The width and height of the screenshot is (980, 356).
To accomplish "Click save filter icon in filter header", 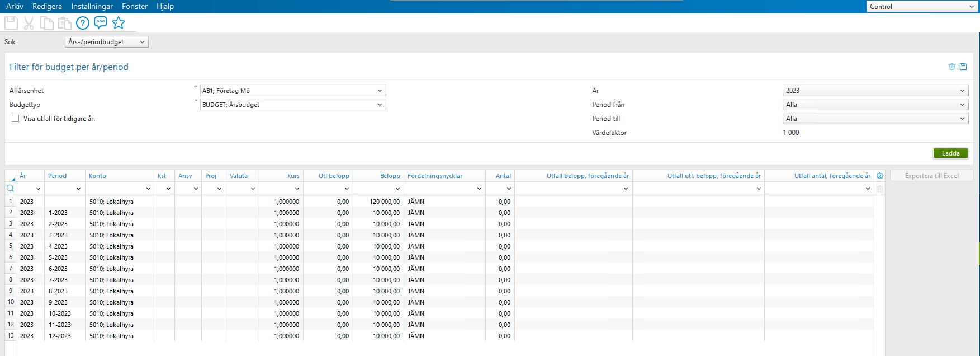I will click(x=963, y=67).
